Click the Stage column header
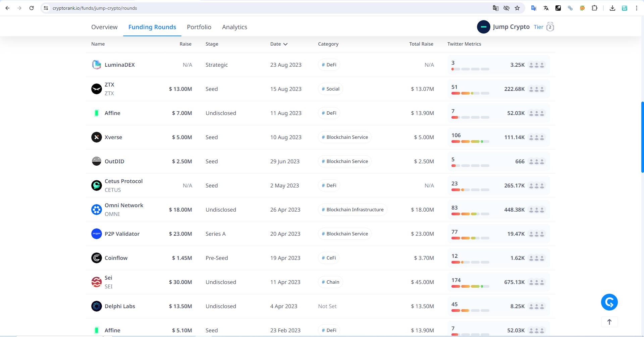The image size is (644, 337). 212,44
